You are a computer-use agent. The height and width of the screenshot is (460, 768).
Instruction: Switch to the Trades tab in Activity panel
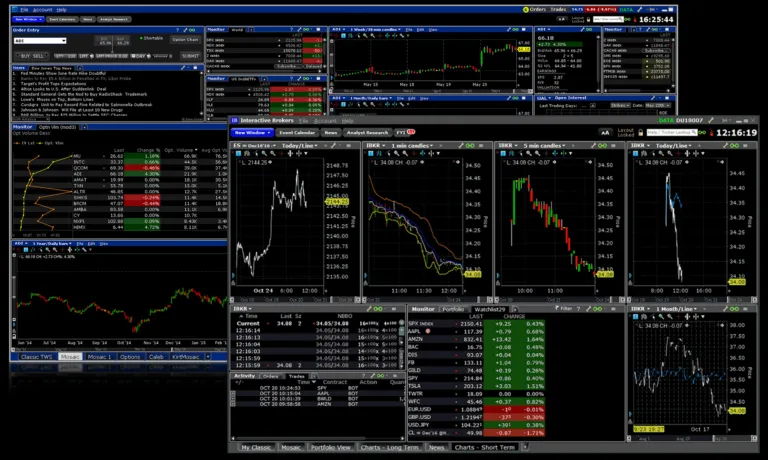coord(296,376)
